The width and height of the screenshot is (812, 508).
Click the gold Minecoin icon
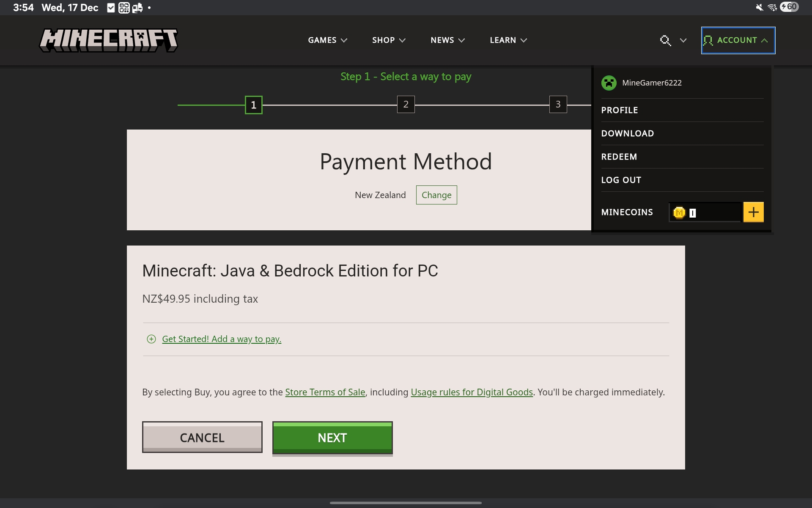679,213
